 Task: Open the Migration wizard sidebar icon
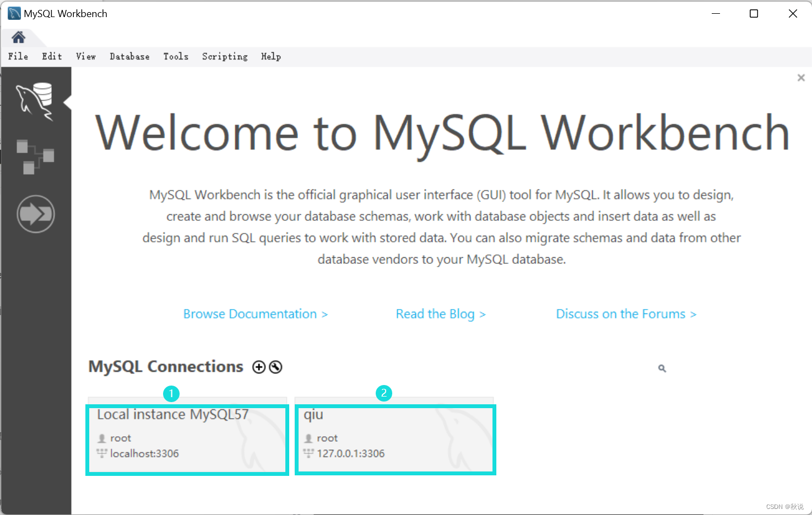pyautogui.click(x=36, y=214)
